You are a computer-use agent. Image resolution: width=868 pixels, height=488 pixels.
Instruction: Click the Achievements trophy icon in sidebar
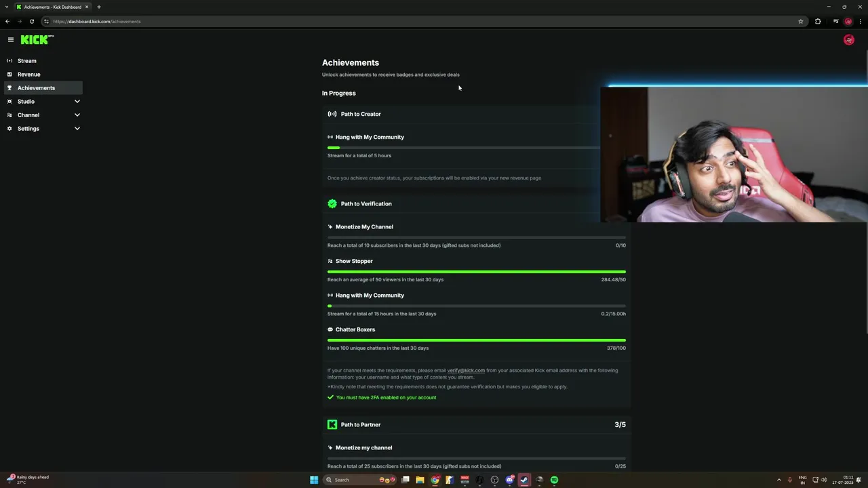pos(9,88)
